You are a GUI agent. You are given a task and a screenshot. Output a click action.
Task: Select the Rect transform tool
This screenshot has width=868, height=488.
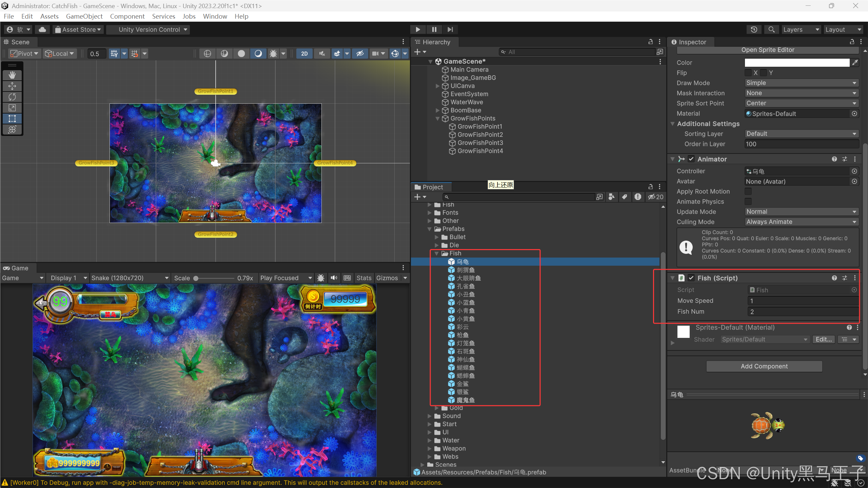tap(12, 119)
